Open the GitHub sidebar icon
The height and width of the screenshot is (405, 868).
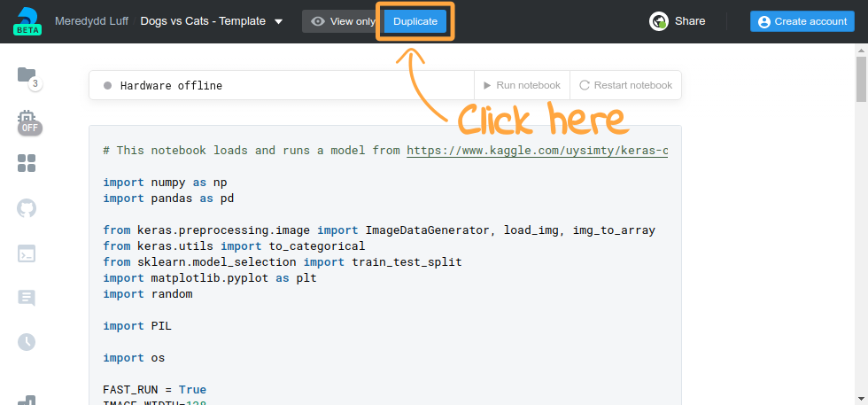click(x=27, y=209)
